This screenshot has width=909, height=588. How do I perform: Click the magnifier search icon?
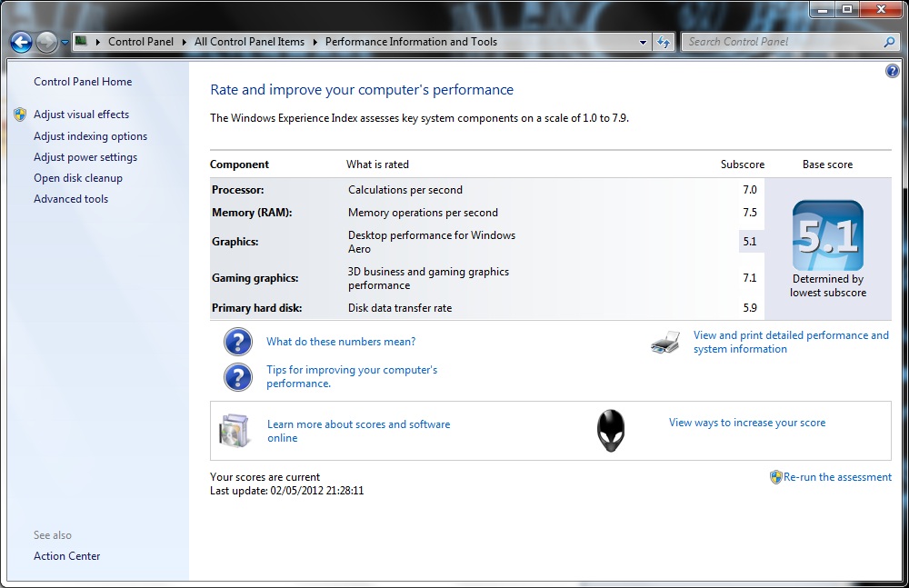(x=889, y=42)
